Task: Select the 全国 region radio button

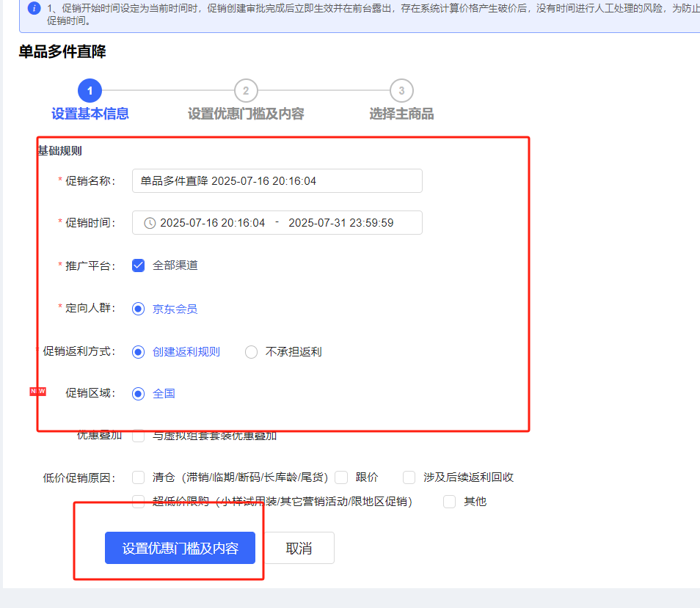Action: click(138, 394)
